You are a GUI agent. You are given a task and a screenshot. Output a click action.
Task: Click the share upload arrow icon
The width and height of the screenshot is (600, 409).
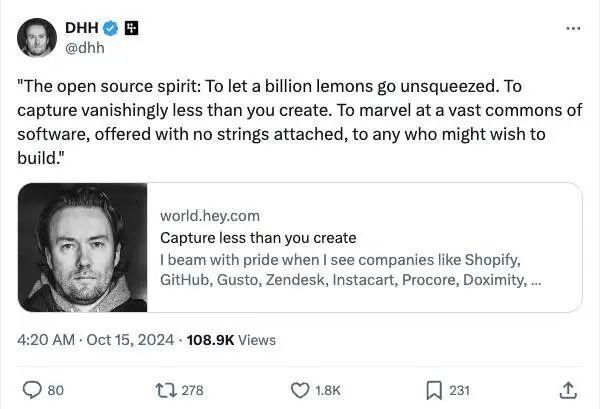click(x=569, y=390)
